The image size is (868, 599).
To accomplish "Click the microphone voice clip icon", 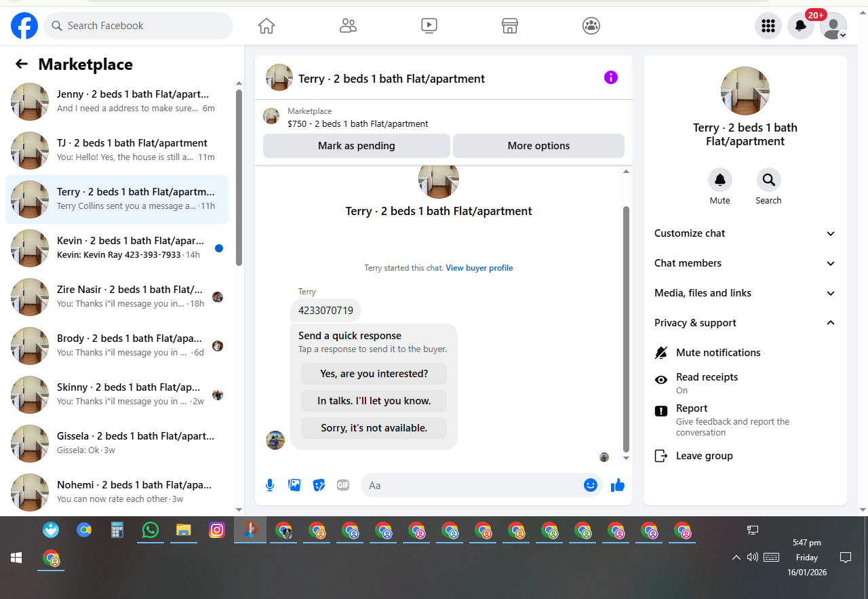I will coord(270,485).
